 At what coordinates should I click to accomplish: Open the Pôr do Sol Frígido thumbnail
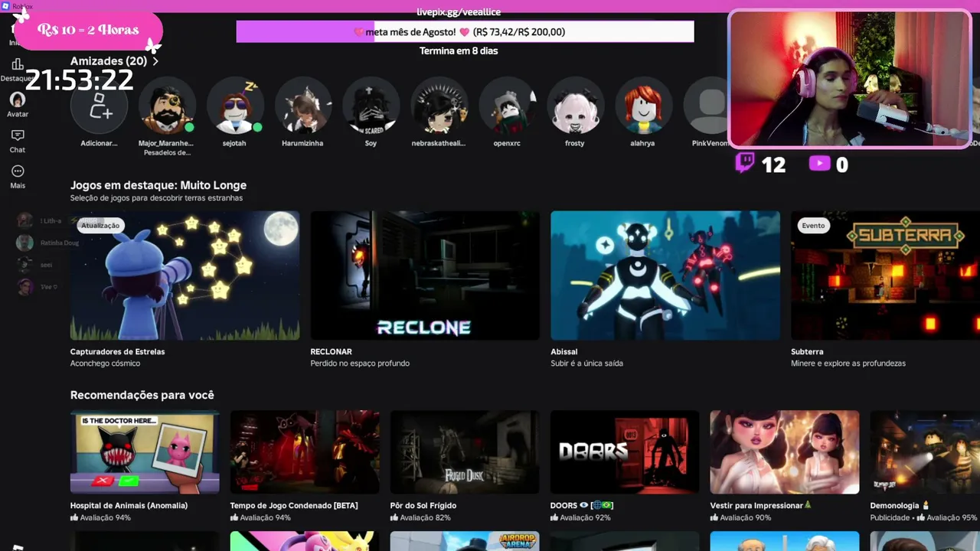(x=465, y=452)
